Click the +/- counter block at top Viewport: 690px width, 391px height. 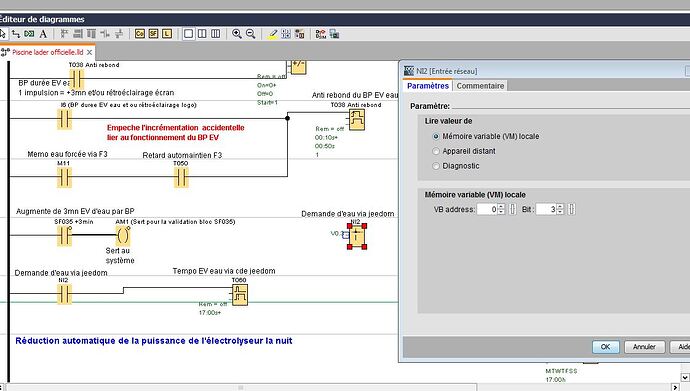click(298, 66)
